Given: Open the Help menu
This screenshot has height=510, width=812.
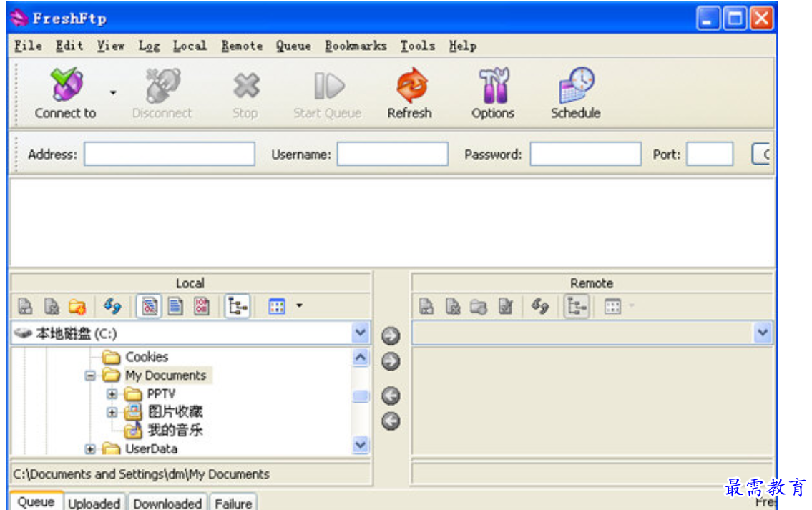Looking at the screenshot, I should pos(462,46).
